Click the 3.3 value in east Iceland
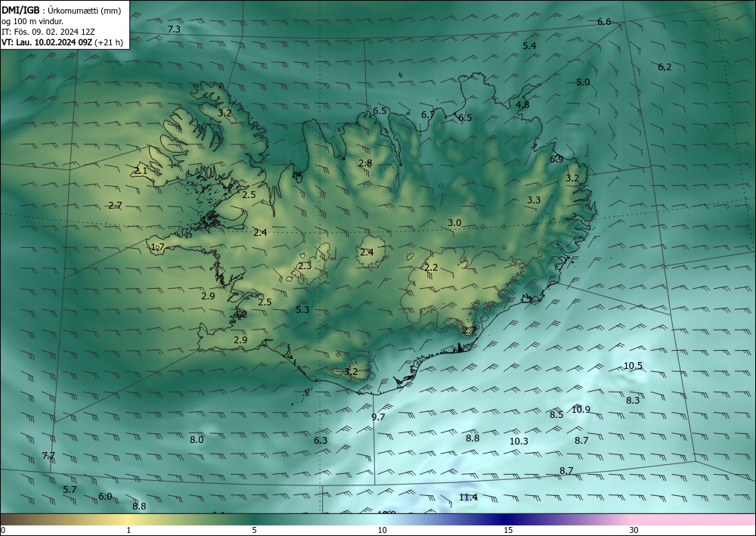The width and height of the screenshot is (756, 536). [533, 200]
